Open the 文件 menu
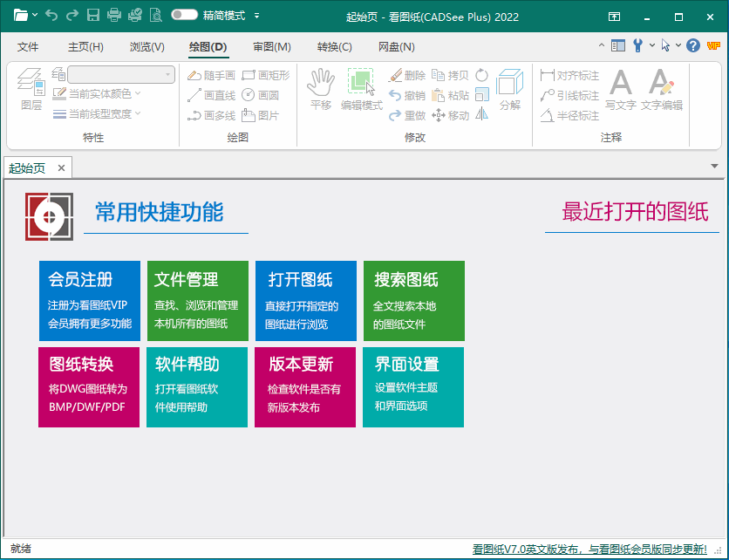This screenshot has width=729, height=560. click(x=28, y=47)
